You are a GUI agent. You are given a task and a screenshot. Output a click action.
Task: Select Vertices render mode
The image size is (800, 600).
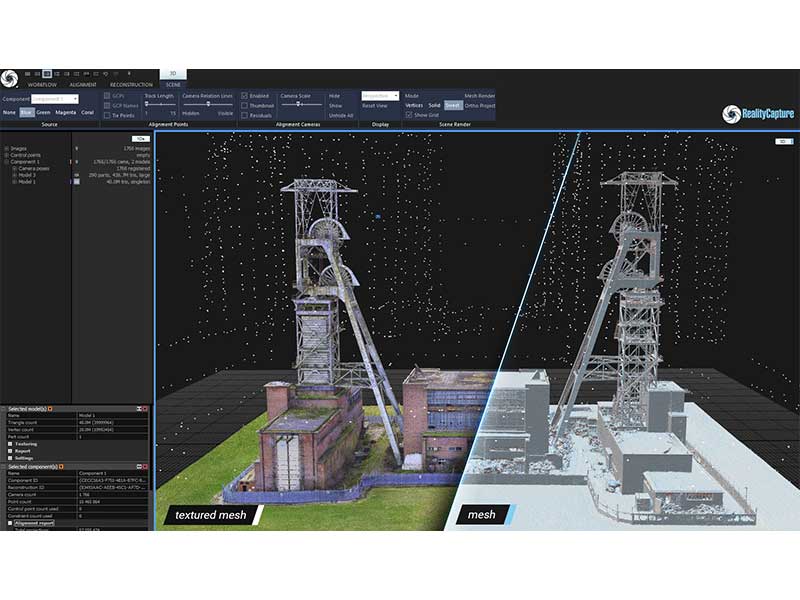pyautogui.click(x=414, y=106)
